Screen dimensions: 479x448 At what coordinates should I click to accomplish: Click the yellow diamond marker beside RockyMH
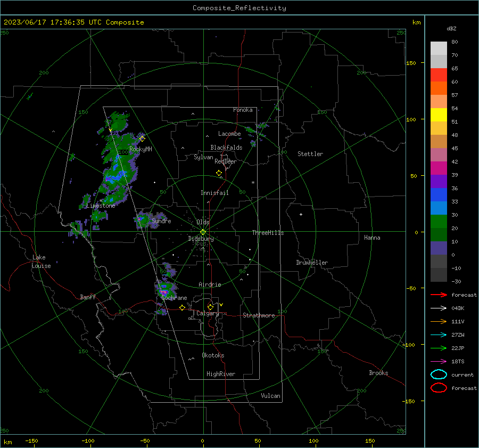point(142,139)
